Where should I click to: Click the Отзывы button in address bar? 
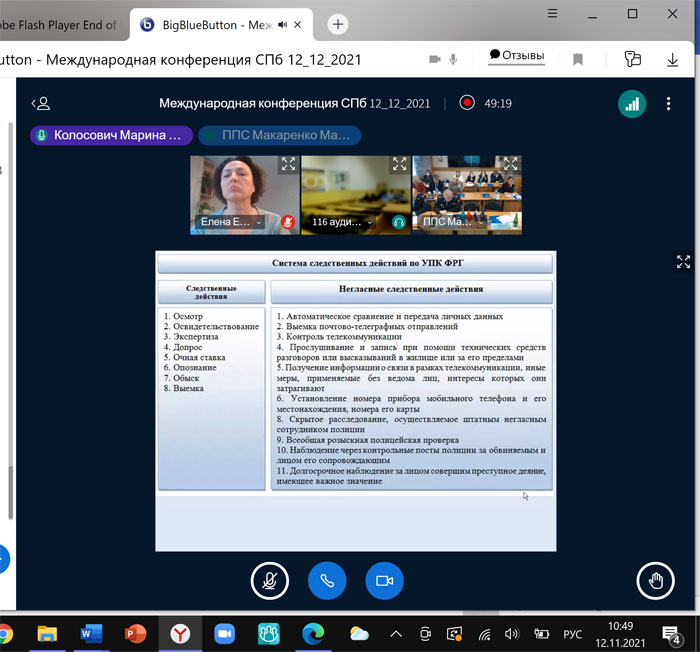(x=517, y=56)
